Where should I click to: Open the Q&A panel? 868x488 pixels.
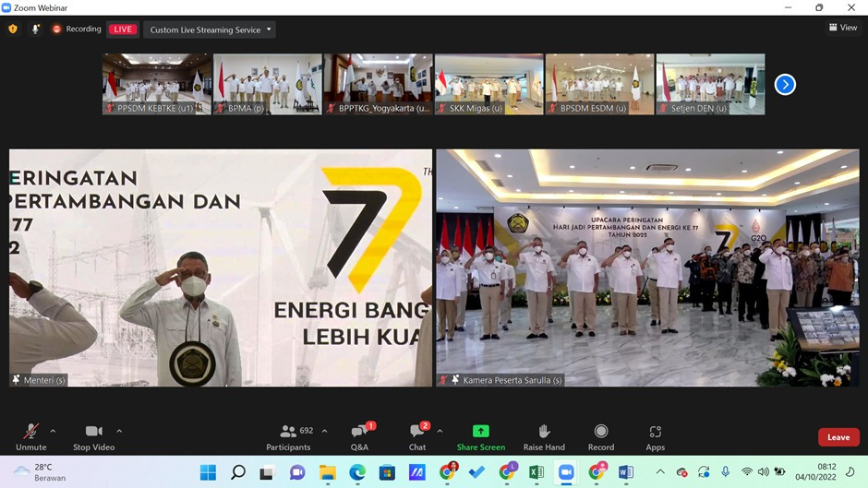pyautogui.click(x=359, y=437)
